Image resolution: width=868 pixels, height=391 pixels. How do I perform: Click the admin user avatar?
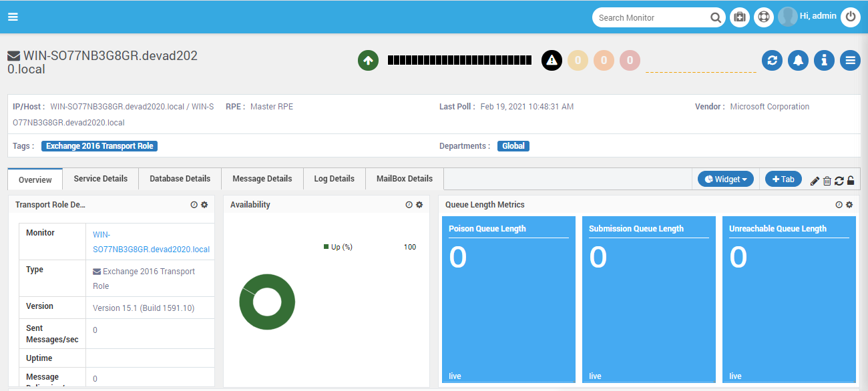click(x=788, y=17)
